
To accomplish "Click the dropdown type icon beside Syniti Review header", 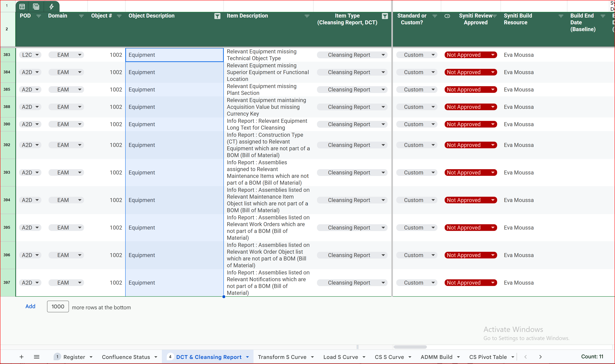I will click(x=447, y=16).
